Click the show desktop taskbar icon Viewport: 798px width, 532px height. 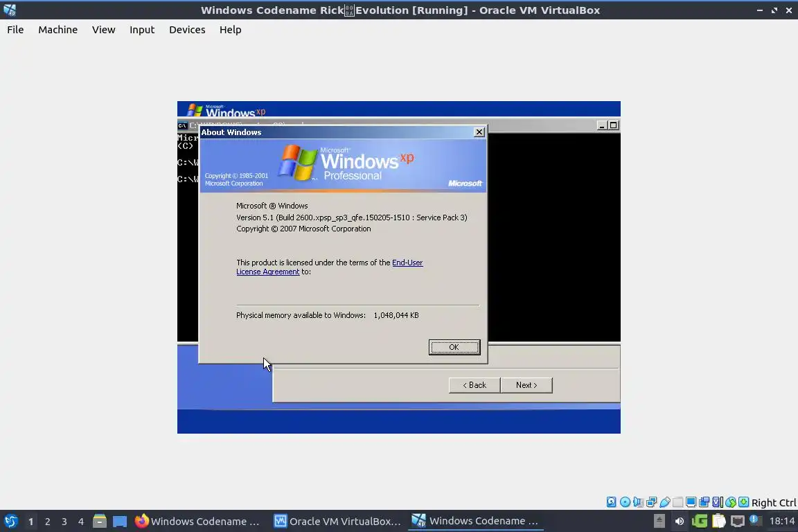coord(120,521)
